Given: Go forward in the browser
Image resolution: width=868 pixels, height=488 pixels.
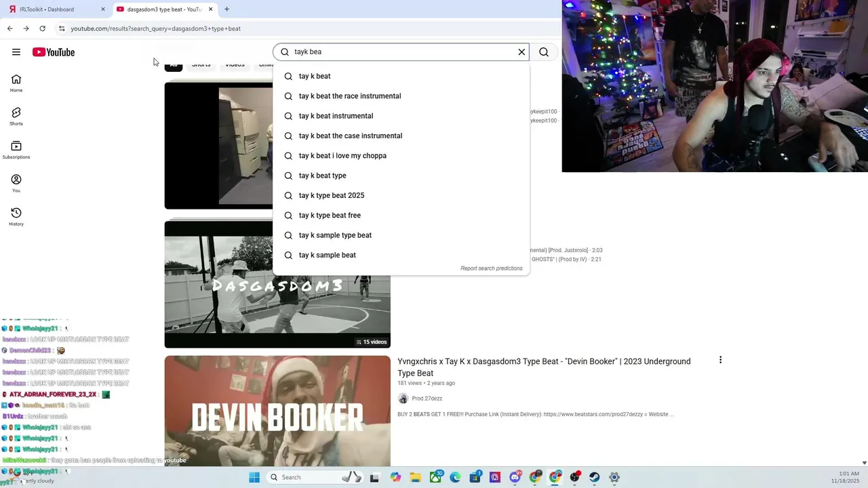Looking at the screenshot, I should [x=26, y=28].
